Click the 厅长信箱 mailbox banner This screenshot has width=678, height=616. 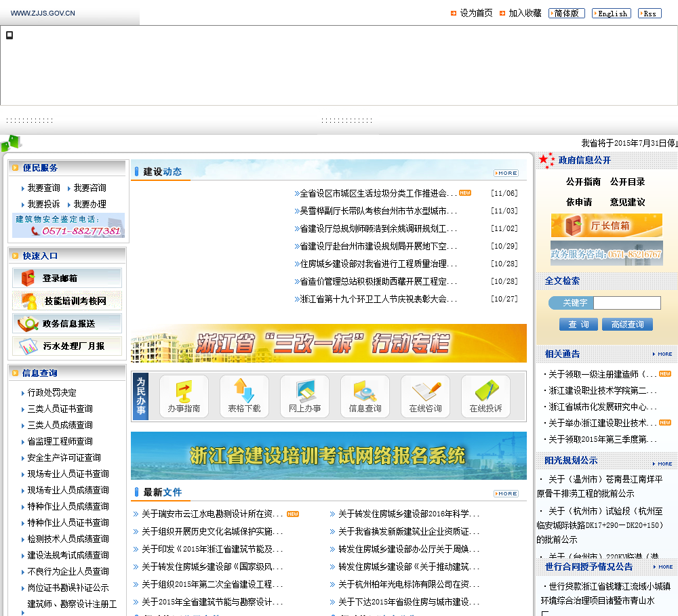pos(606,226)
